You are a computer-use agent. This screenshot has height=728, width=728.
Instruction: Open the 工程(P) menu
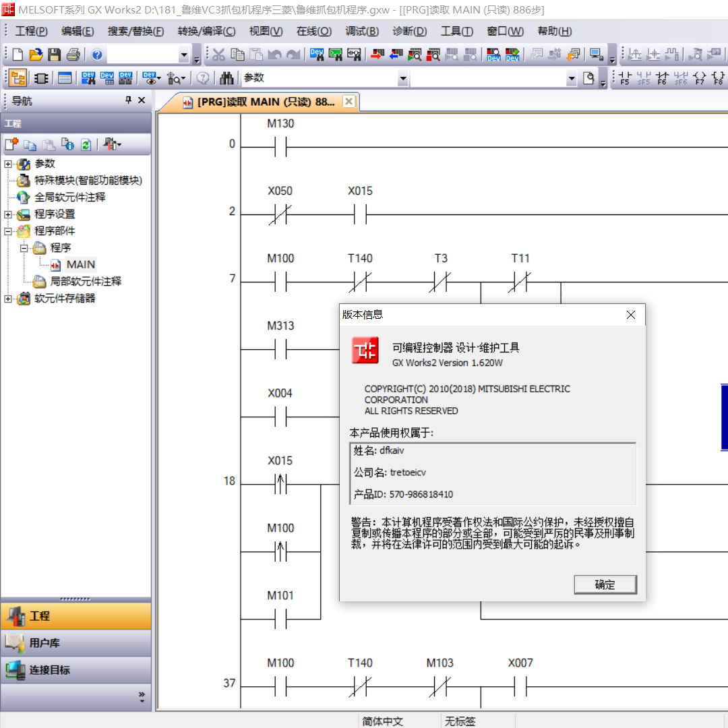31,31
